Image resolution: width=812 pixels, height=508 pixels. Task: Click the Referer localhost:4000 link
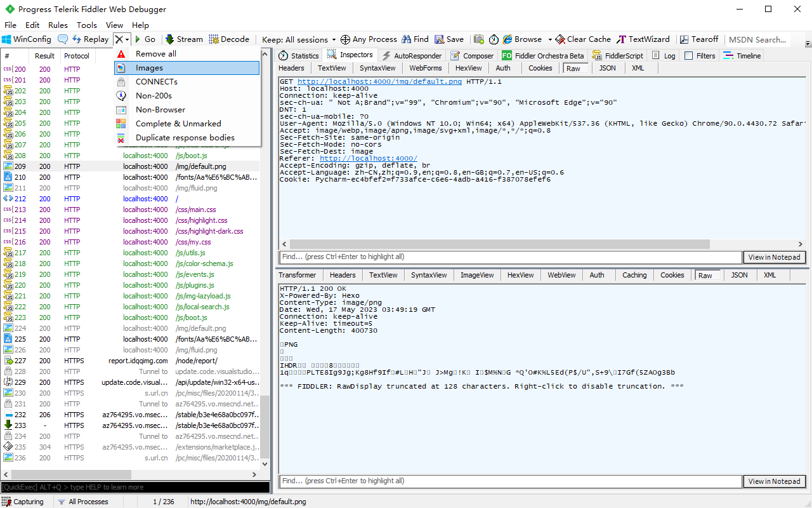click(x=369, y=159)
